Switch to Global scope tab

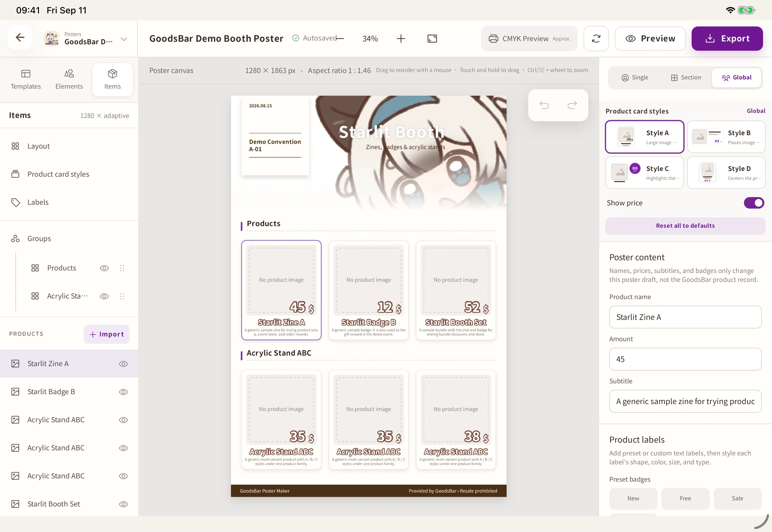[736, 78]
